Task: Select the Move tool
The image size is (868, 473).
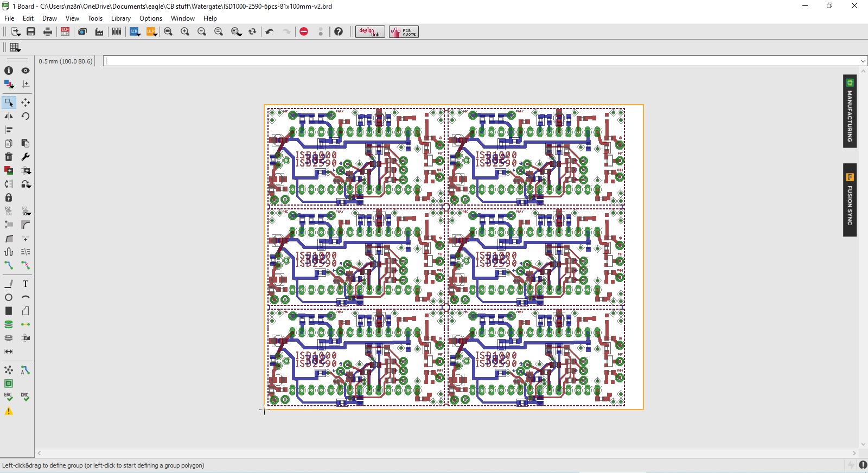Action: [x=25, y=103]
